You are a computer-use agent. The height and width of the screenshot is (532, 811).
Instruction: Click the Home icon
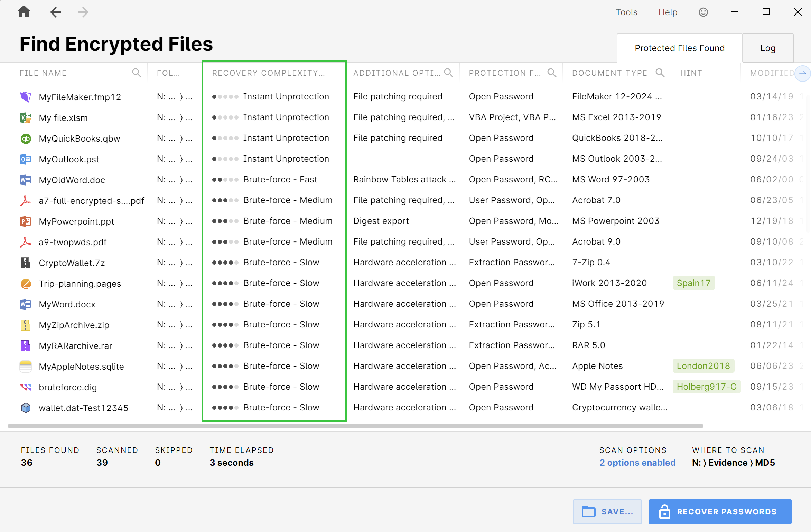click(x=24, y=12)
